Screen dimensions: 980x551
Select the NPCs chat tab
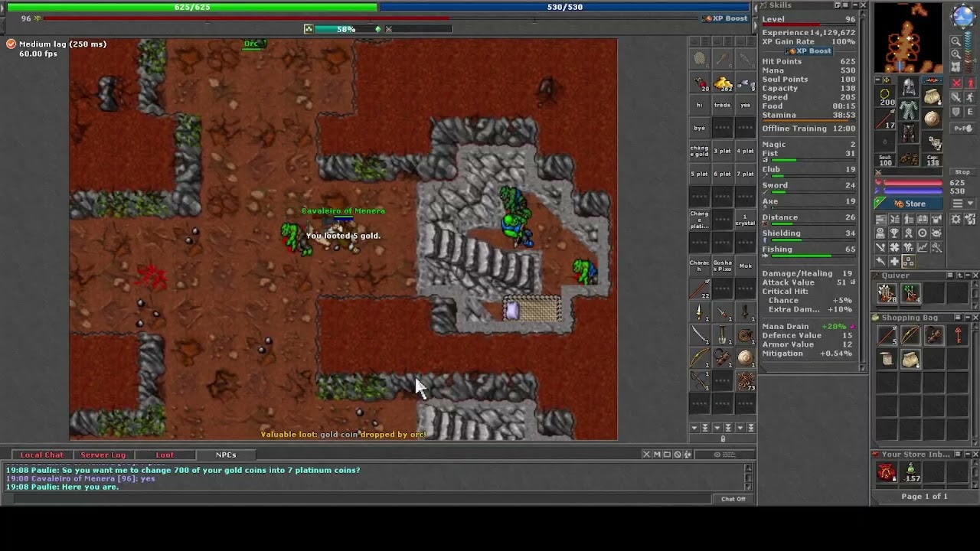(226, 455)
